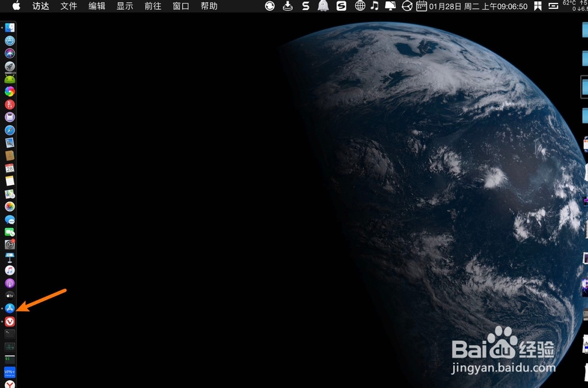Open the 编辑 menu

[x=97, y=6]
